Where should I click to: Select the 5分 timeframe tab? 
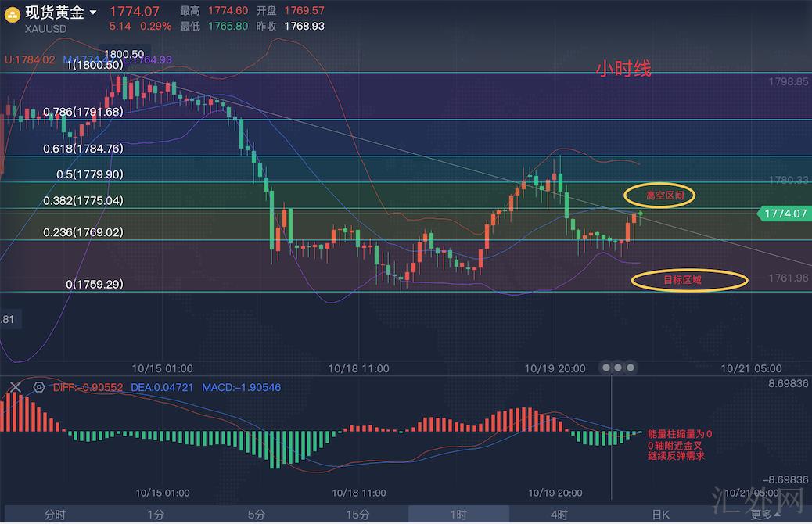[x=257, y=514]
